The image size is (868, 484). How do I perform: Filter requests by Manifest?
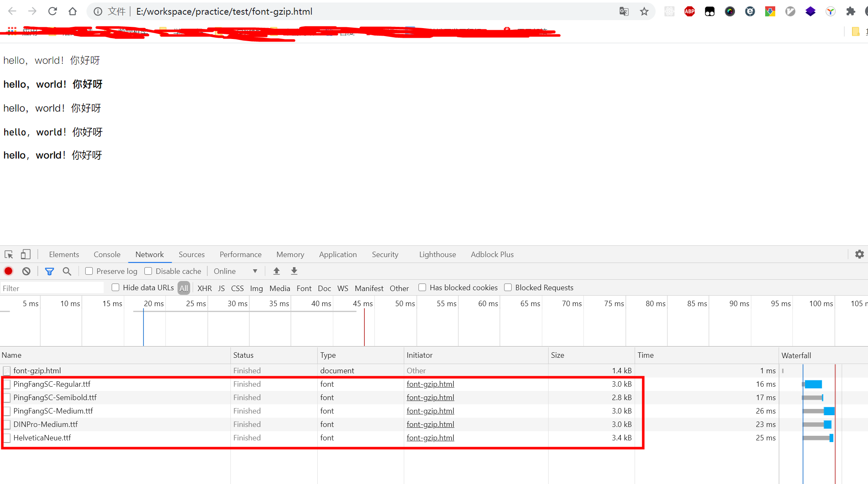[369, 288]
